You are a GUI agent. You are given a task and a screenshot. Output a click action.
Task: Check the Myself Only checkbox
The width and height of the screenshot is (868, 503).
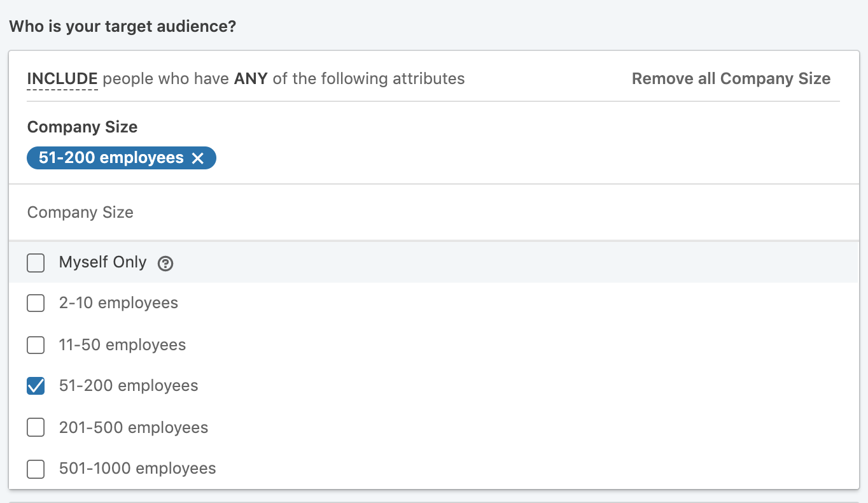click(x=36, y=263)
